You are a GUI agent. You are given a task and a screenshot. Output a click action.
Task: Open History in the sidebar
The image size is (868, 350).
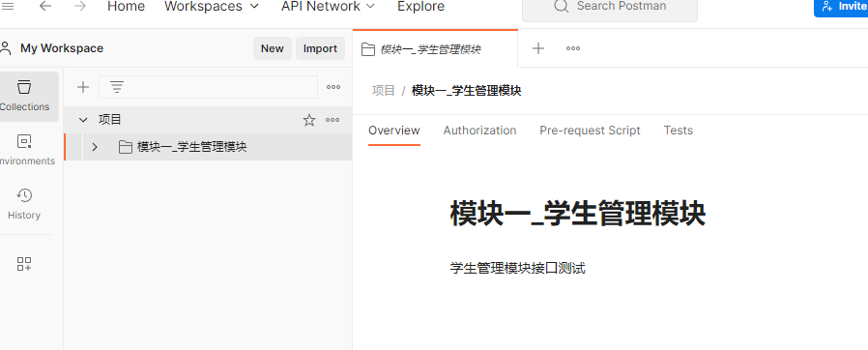pos(24,204)
